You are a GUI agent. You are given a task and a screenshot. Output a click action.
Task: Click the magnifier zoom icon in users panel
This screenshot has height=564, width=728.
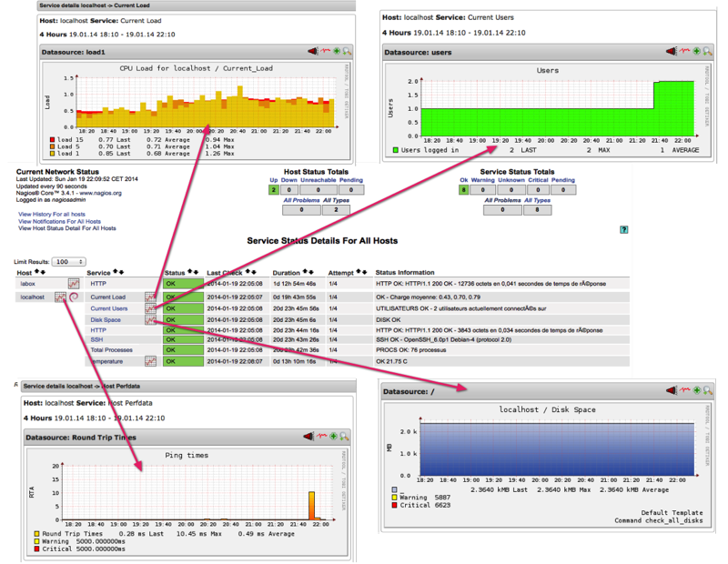click(707, 52)
